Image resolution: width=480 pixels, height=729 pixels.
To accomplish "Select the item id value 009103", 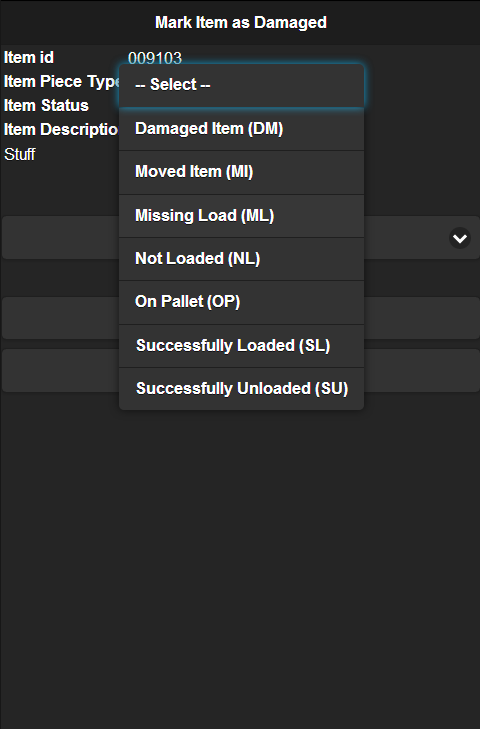I will coord(155,58).
